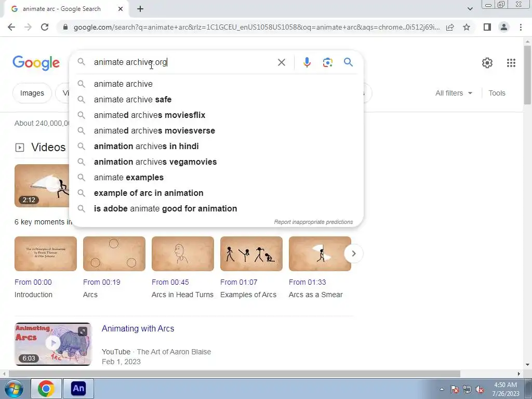The height and width of the screenshot is (399, 532).
Task: Select 'animation archives in hindi' suggestion
Action: [x=216, y=146]
